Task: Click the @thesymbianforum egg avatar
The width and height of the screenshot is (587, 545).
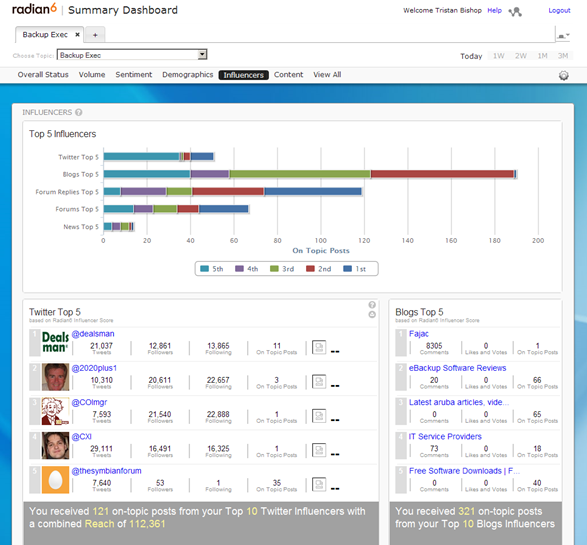Action: click(55, 479)
